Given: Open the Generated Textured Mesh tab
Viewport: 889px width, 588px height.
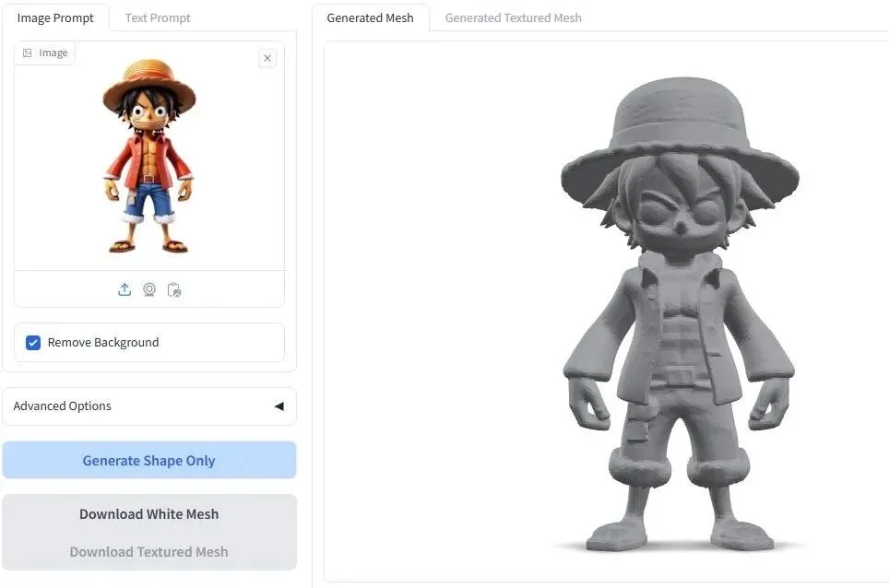Looking at the screenshot, I should point(513,18).
